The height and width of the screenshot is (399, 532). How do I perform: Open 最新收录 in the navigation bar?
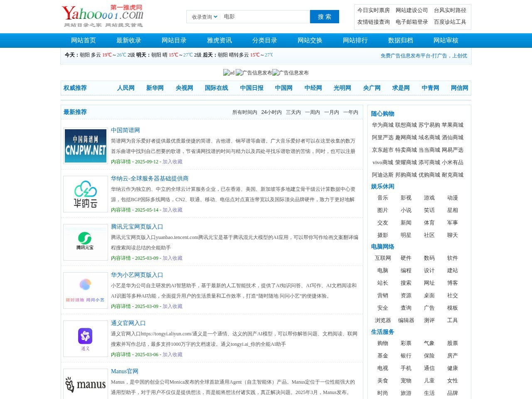129,40
